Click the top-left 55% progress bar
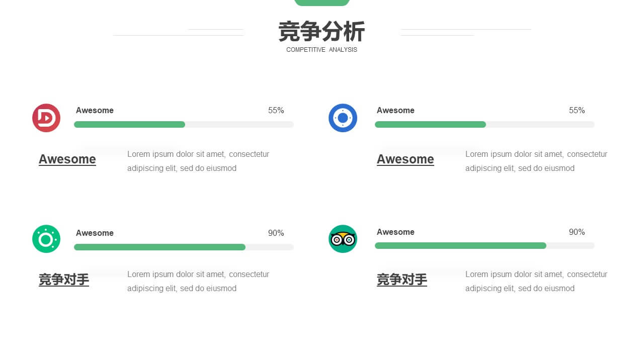Viewport: 644px width, 362px height. point(184,124)
